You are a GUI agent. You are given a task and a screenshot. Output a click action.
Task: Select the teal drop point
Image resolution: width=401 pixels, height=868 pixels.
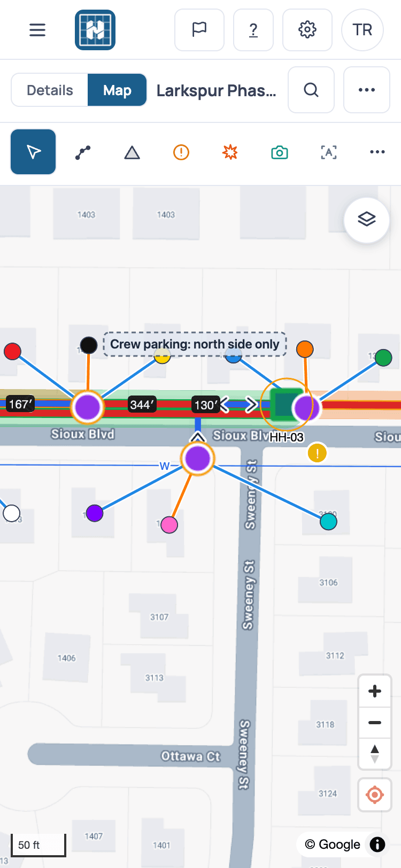click(x=328, y=521)
